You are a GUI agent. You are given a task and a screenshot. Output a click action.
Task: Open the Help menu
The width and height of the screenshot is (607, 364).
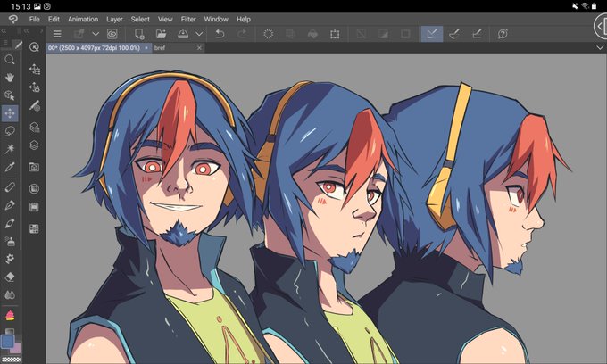coord(244,19)
